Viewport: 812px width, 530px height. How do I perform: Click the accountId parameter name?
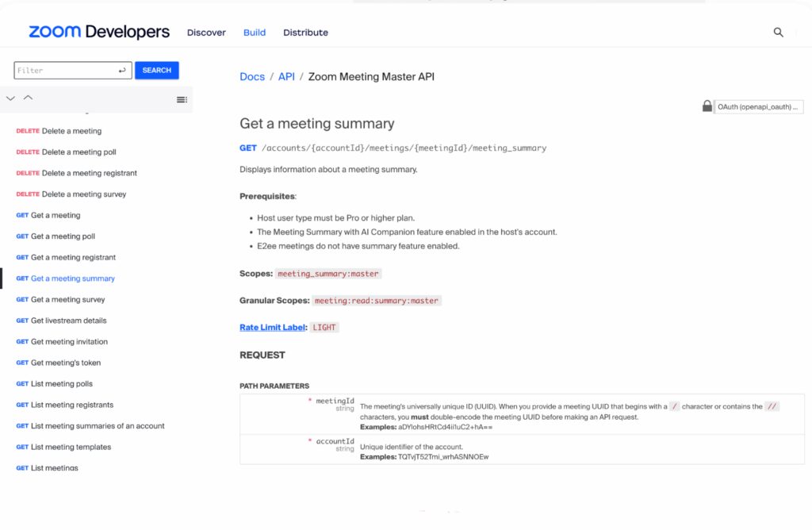coord(335,441)
